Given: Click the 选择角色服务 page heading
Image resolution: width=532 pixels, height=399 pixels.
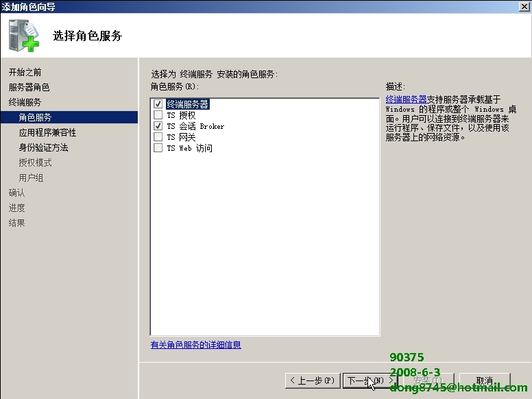Looking at the screenshot, I should coord(87,36).
